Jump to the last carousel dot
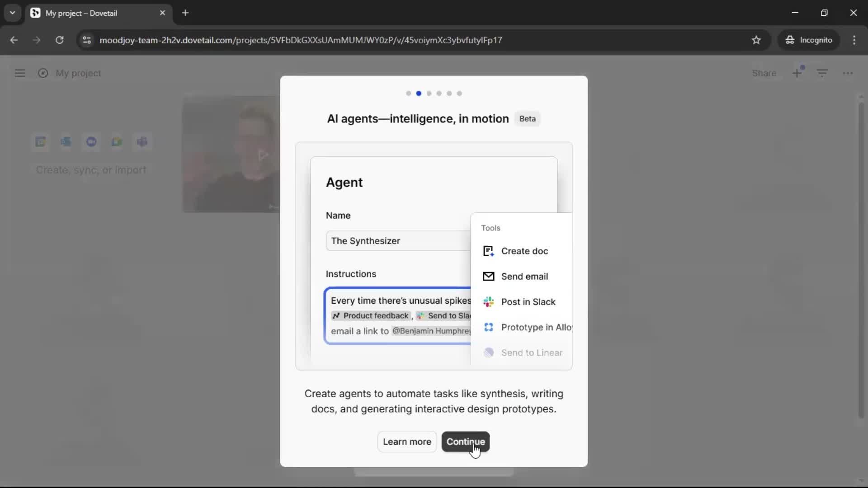 point(459,94)
